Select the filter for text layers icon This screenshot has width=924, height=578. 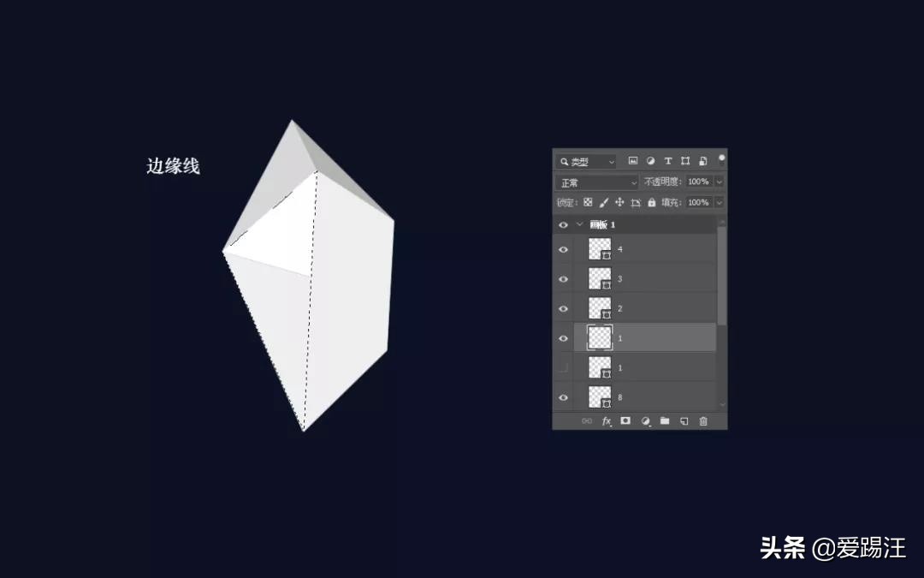668,161
